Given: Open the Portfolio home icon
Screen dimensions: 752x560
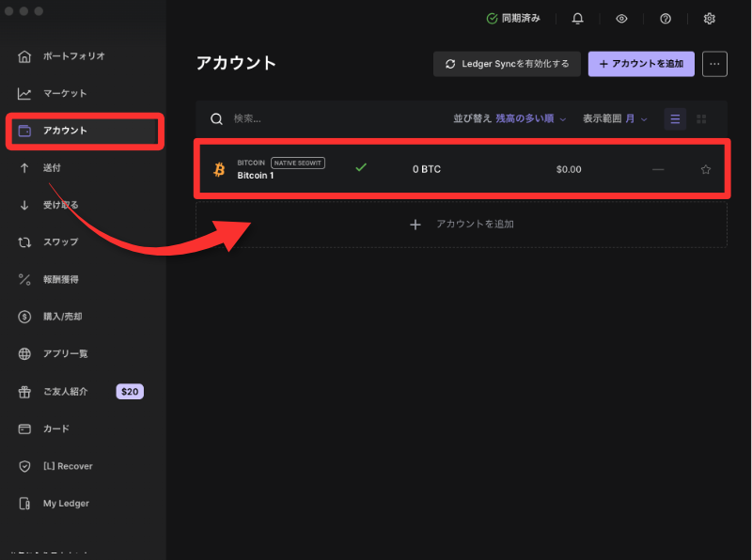Looking at the screenshot, I should pyautogui.click(x=24, y=56).
